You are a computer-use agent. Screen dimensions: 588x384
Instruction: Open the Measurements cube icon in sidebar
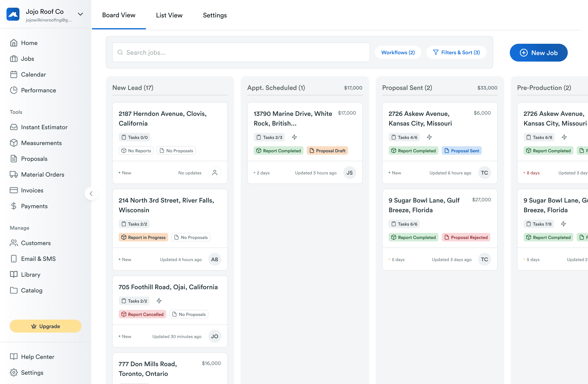pyautogui.click(x=14, y=143)
